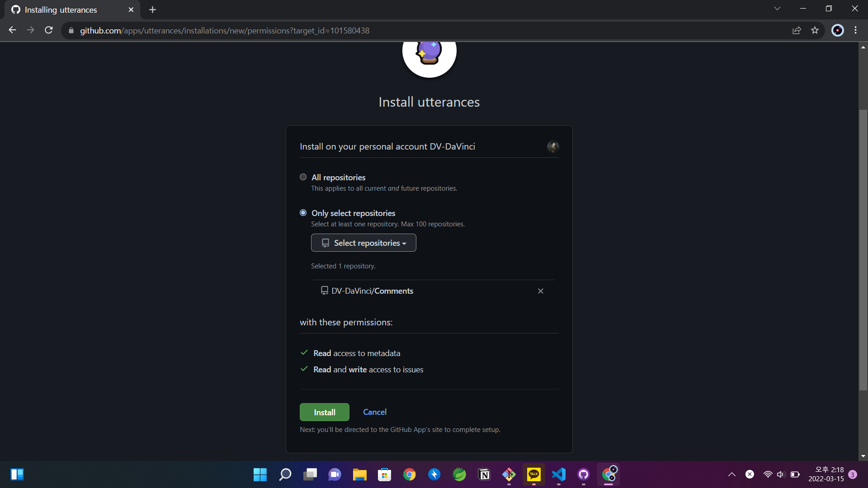The height and width of the screenshot is (488, 868).
Task: Click the Cancel link
Action: [374, 412]
